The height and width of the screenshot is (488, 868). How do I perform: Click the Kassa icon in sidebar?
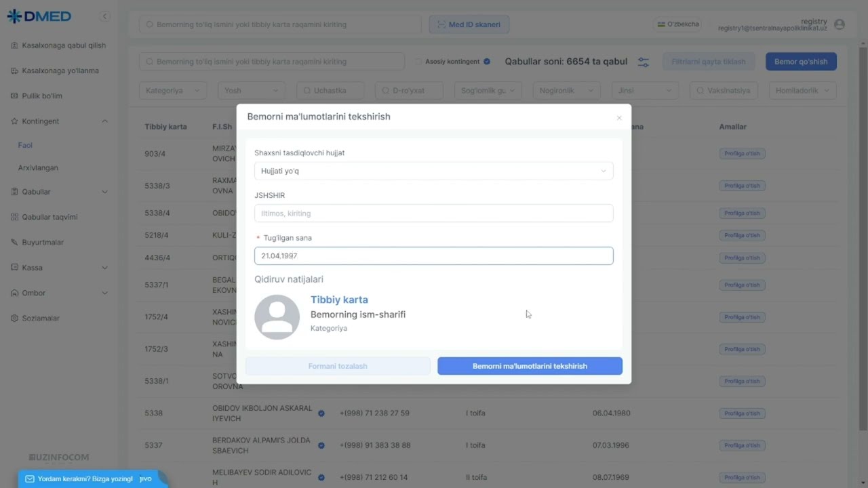point(15,268)
